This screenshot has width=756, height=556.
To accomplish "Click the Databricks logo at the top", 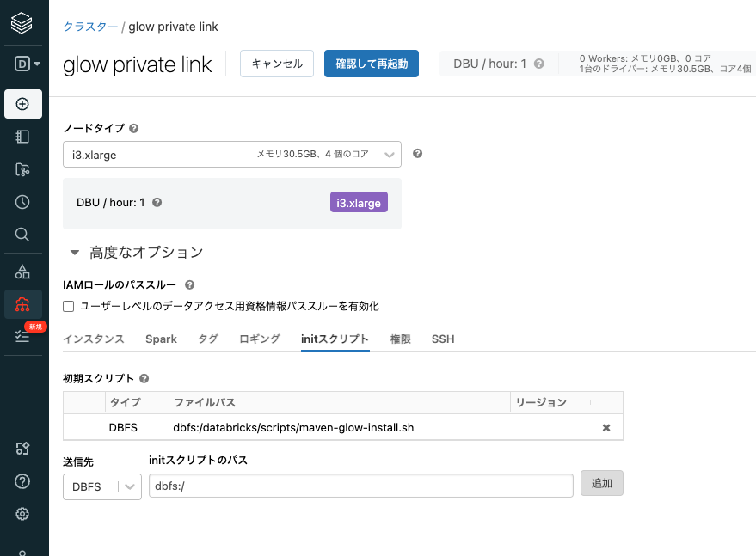I will click(x=23, y=23).
